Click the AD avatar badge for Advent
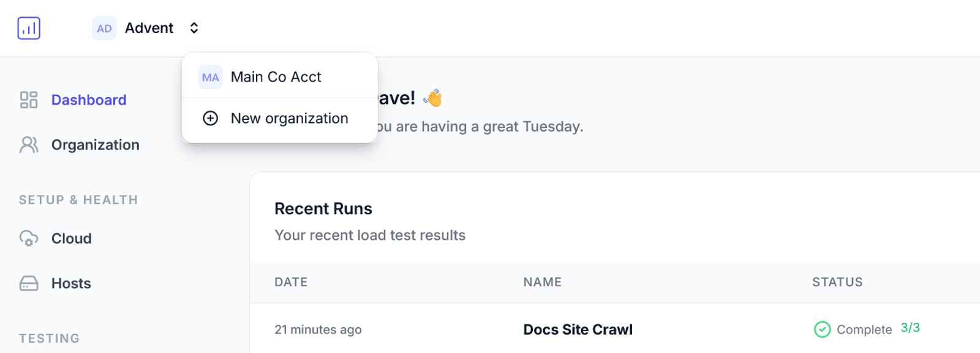This screenshot has height=353, width=980. coord(104,28)
